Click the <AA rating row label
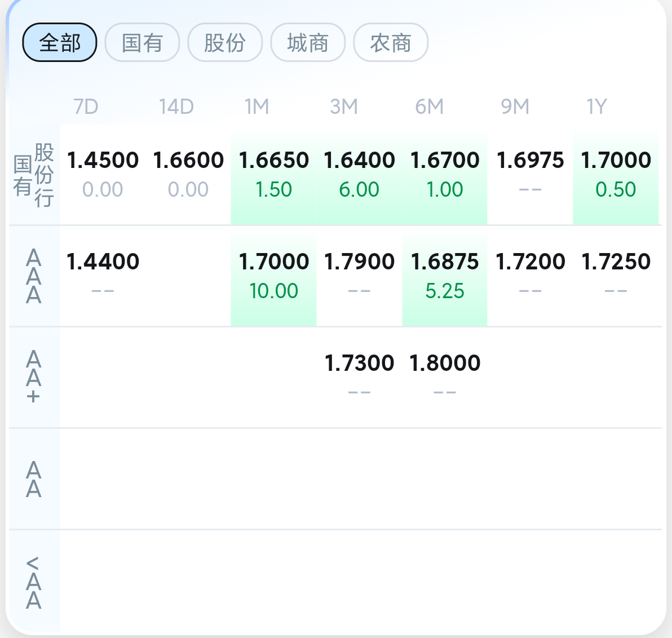This screenshot has width=672, height=638. pos(34,583)
